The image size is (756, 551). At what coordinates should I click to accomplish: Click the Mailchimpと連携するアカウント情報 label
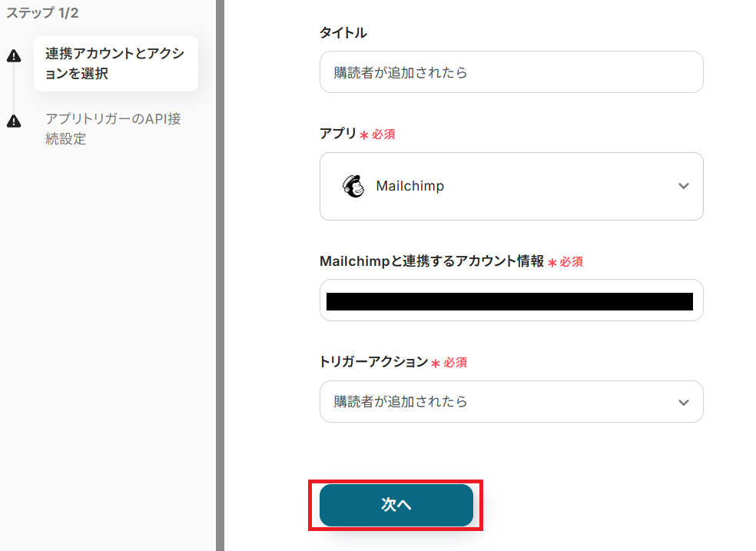click(431, 261)
